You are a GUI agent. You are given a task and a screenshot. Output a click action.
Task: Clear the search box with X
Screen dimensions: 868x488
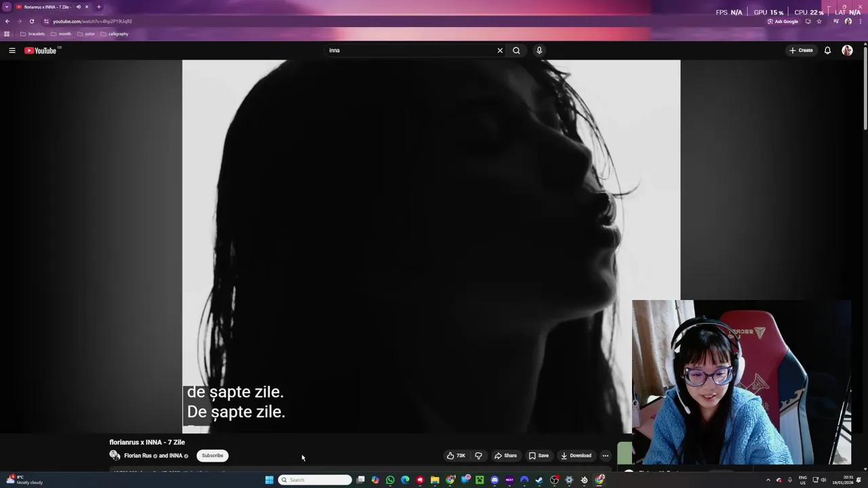click(x=500, y=50)
